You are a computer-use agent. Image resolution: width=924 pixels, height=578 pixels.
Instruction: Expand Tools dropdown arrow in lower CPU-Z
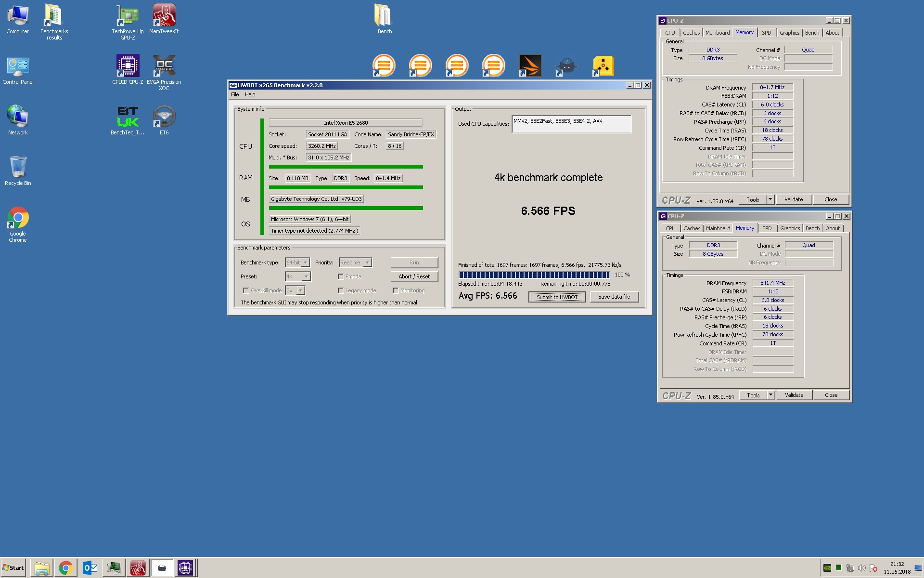point(770,395)
